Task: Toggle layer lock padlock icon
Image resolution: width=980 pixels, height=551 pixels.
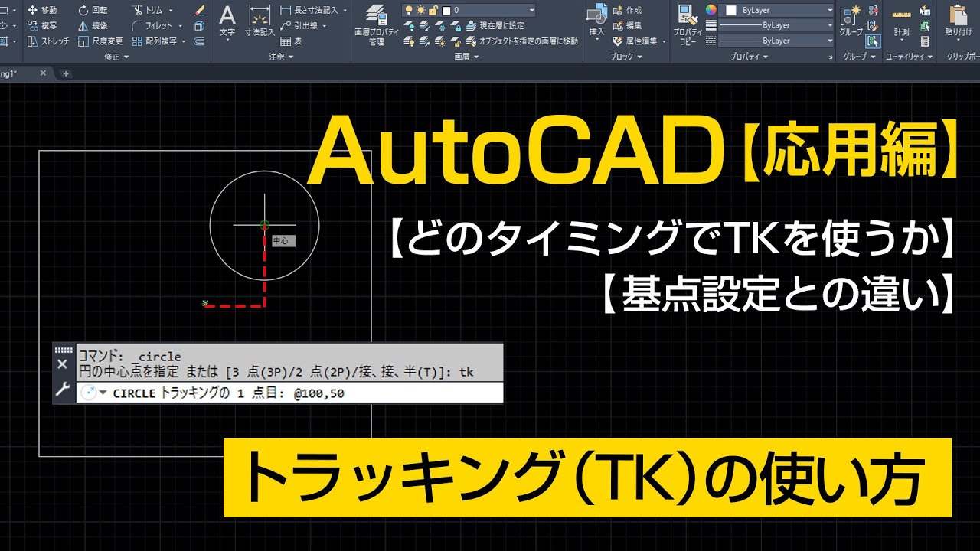Action: click(x=432, y=10)
